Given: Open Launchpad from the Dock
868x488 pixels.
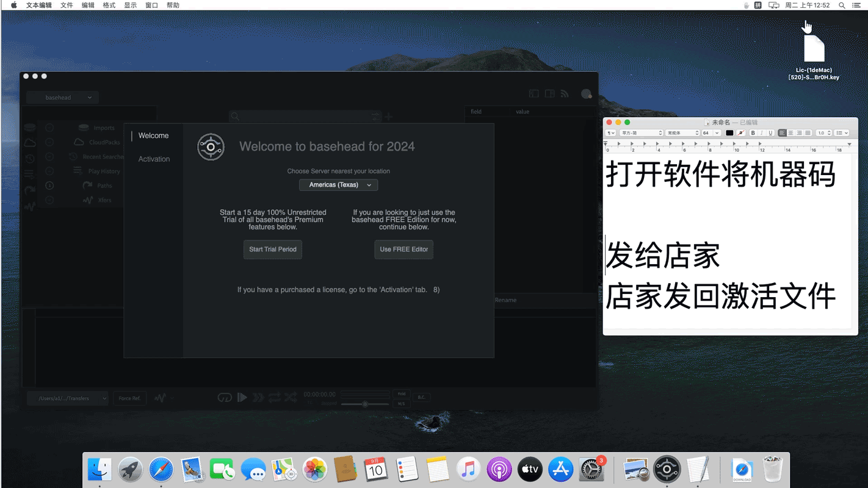Looking at the screenshot, I should [130, 470].
